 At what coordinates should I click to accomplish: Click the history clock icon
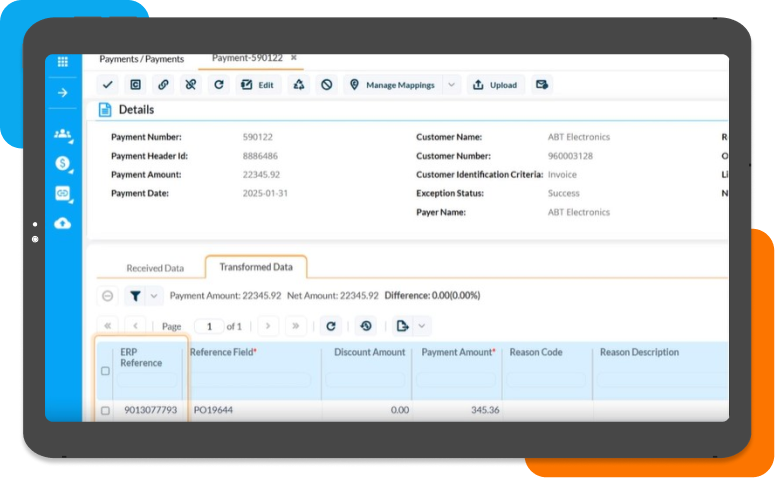[x=366, y=326]
